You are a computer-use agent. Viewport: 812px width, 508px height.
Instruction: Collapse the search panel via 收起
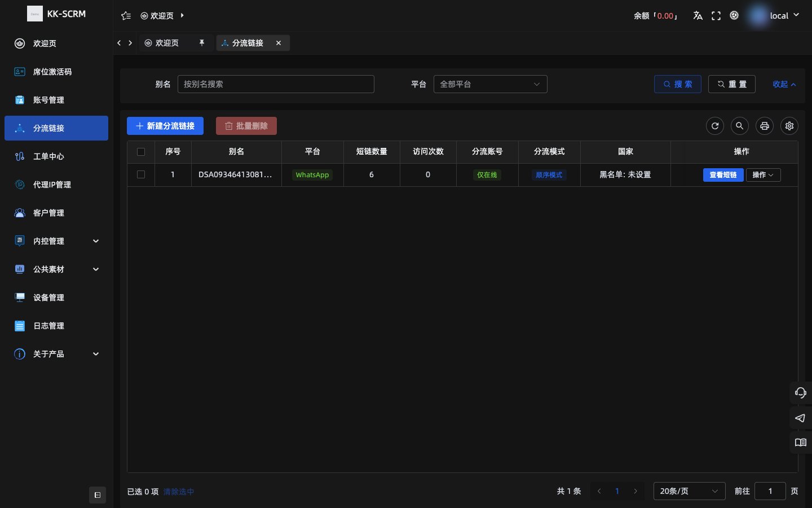[x=784, y=84]
